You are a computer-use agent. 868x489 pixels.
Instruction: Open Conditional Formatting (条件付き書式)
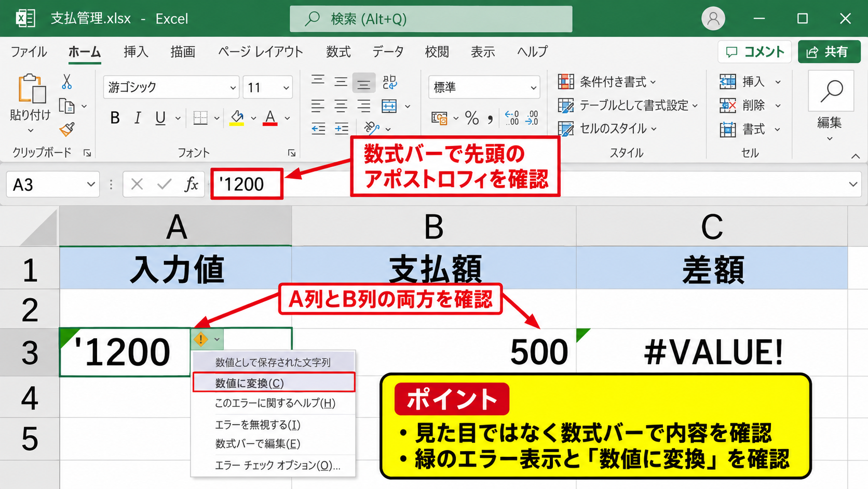point(607,82)
